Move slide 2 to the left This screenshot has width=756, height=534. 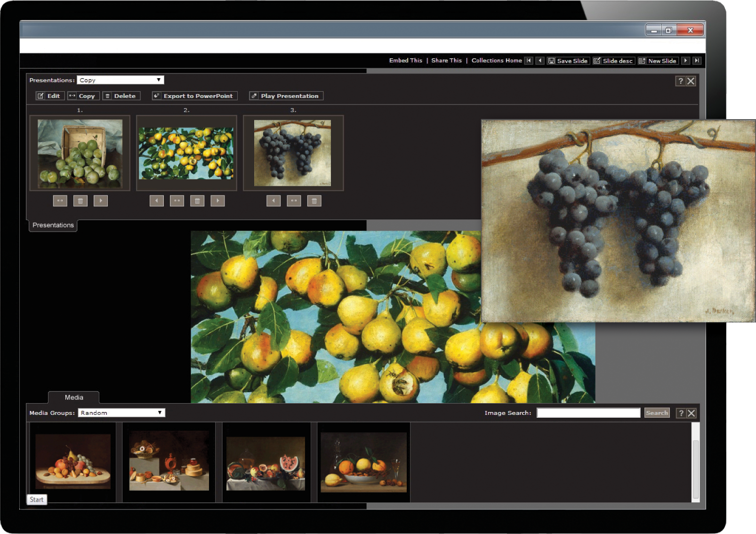pos(157,201)
